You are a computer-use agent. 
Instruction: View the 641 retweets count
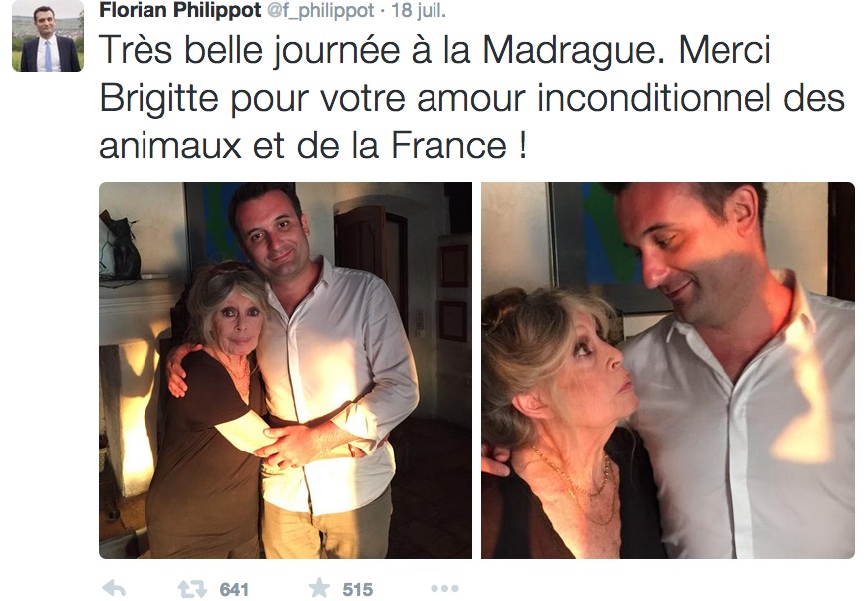(234, 590)
